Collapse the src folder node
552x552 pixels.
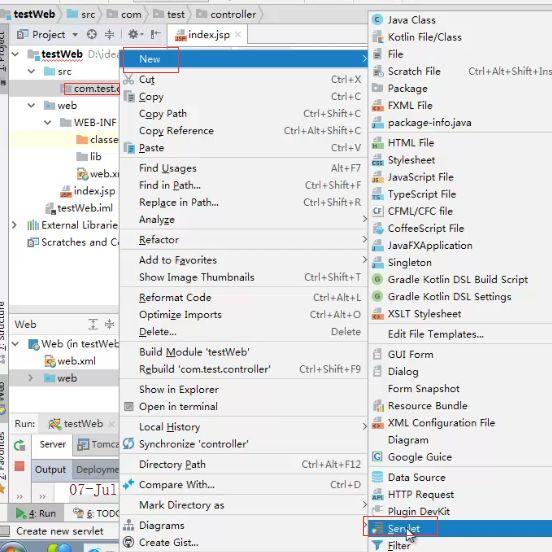(31, 71)
